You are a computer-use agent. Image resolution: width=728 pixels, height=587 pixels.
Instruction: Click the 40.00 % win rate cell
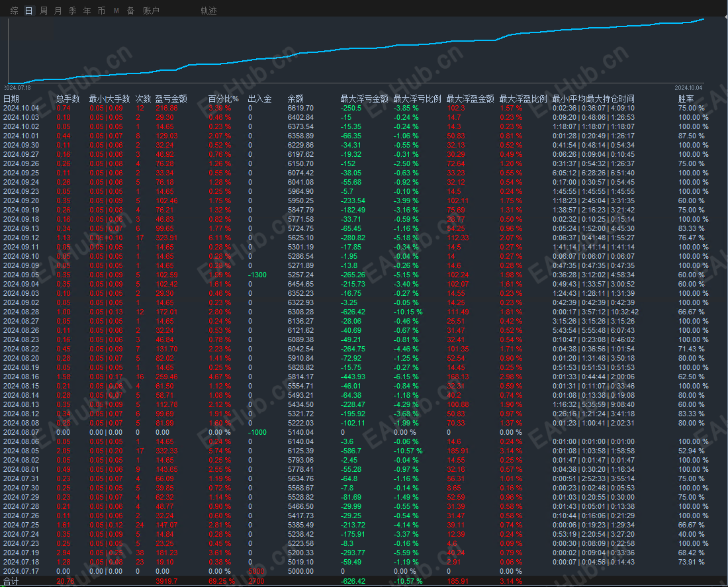pos(692,534)
